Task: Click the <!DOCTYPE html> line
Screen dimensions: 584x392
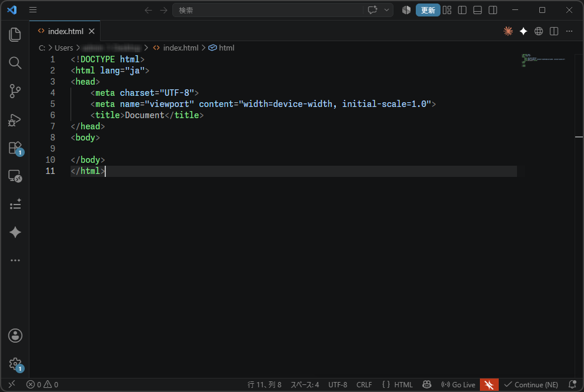Action: pos(107,59)
